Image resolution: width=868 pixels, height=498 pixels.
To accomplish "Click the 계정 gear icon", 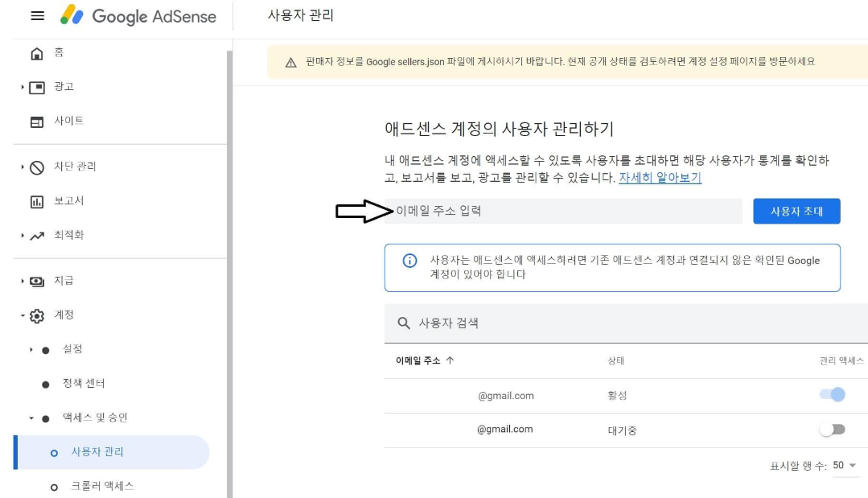I will tap(36, 316).
